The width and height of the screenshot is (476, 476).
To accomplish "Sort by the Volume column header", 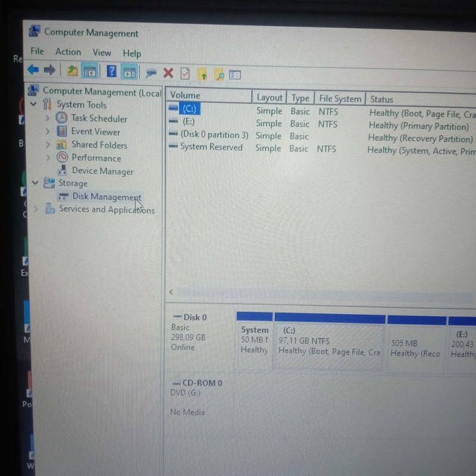I will click(209, 96).
